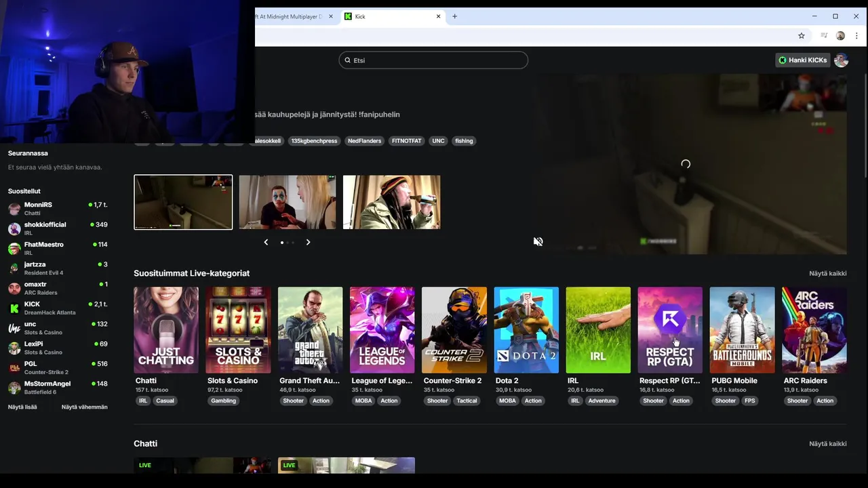Show next featured stream carousel arrow

click(308, 242)
